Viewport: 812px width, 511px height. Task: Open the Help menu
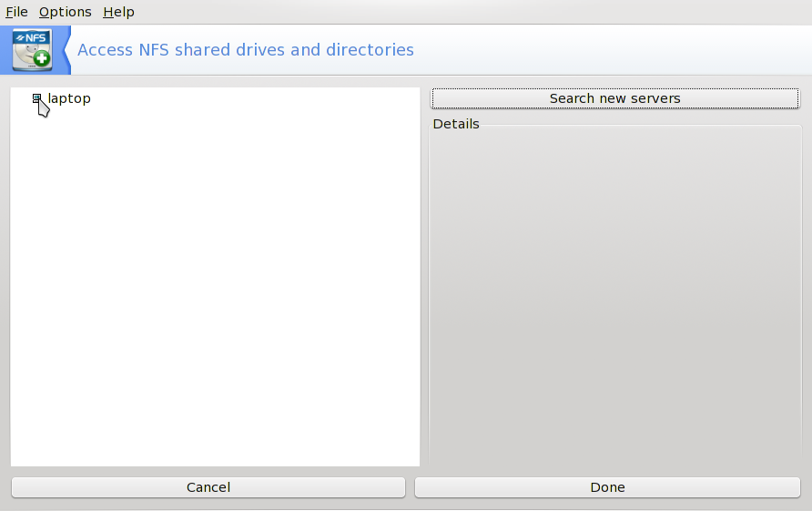click(x=118, y=12)
